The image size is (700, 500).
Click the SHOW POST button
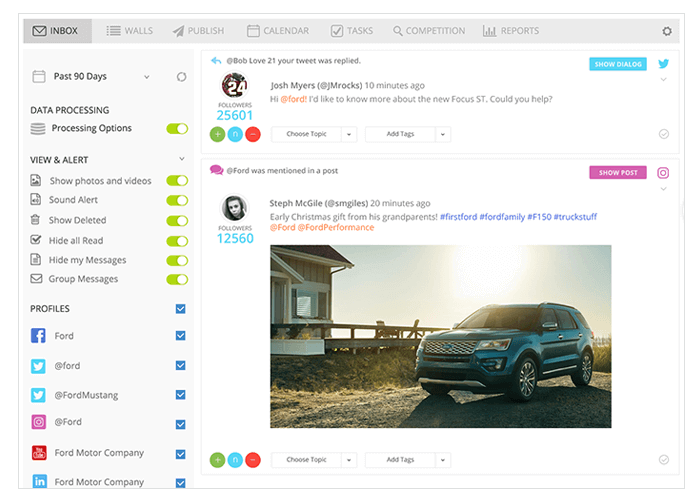click(x=618, y=172)
